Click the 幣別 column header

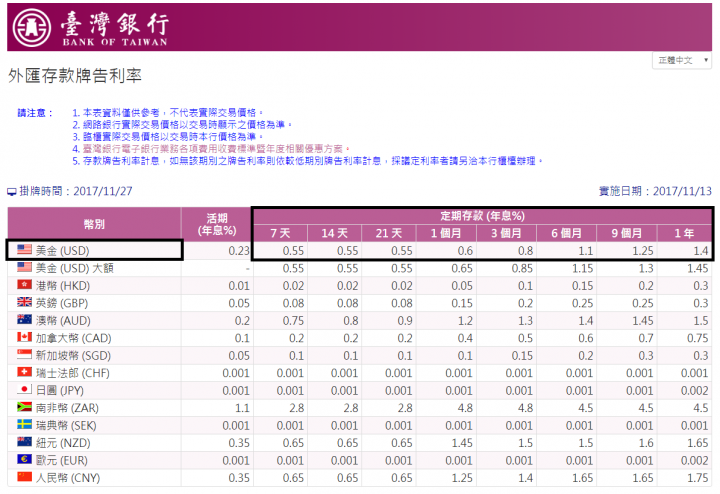pos(94,223)
